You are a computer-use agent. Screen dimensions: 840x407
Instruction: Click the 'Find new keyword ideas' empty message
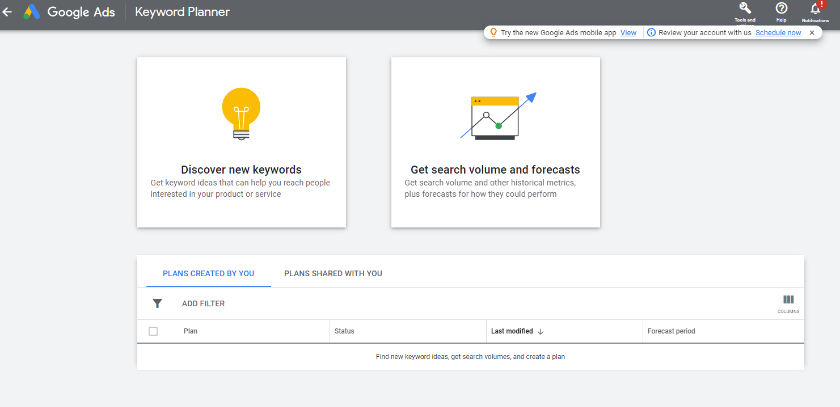(470, 357)
